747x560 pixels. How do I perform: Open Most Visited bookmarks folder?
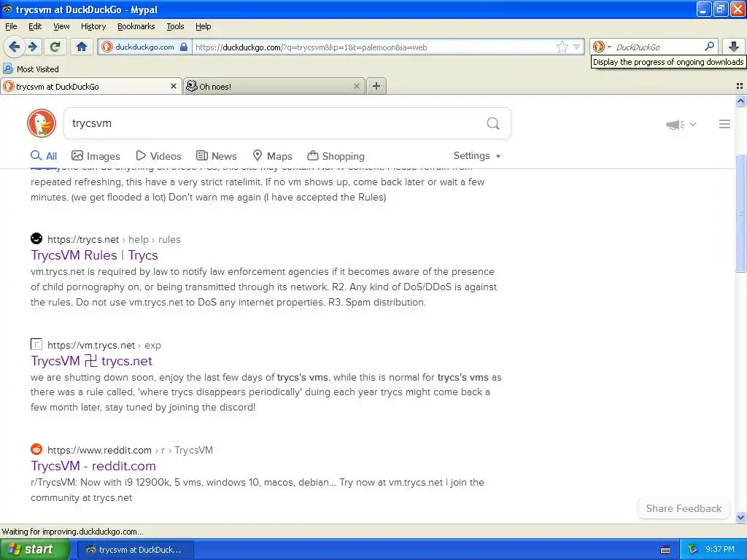(x=31, y=69)
